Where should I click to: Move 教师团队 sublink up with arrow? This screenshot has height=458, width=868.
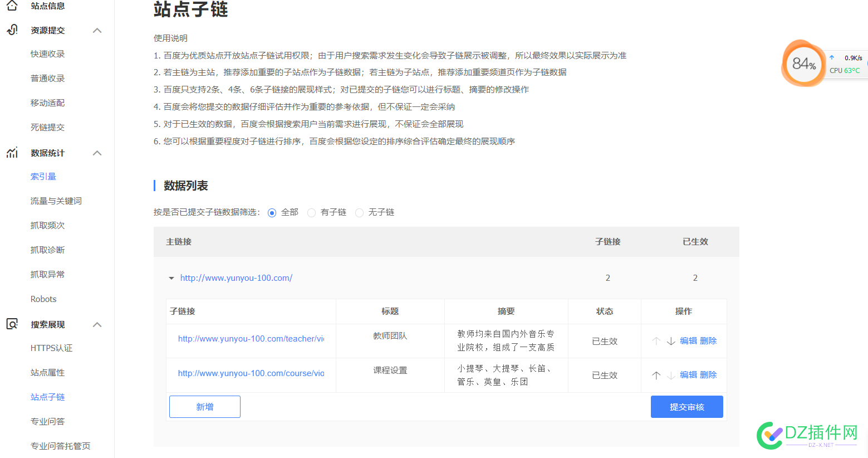[x=656, y=341]
